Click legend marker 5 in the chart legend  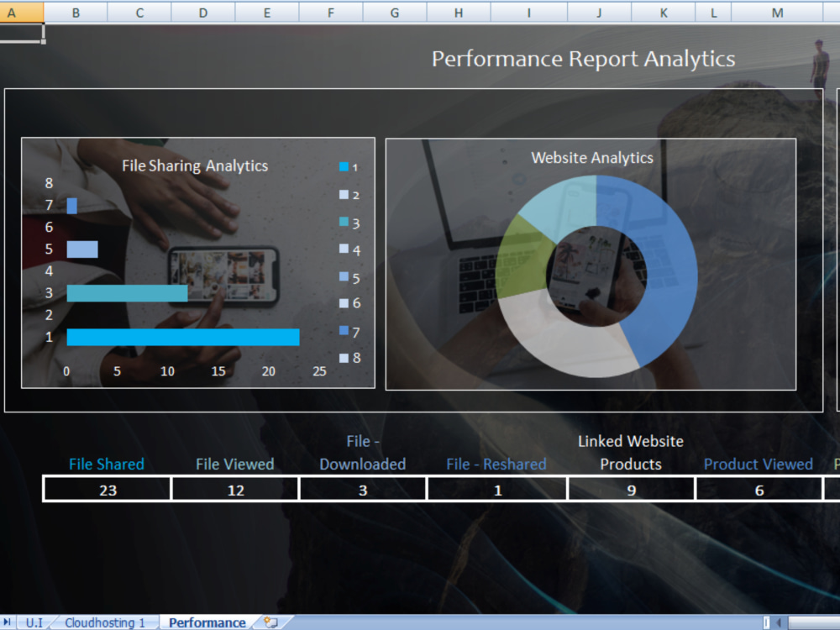tap(344, 278)
